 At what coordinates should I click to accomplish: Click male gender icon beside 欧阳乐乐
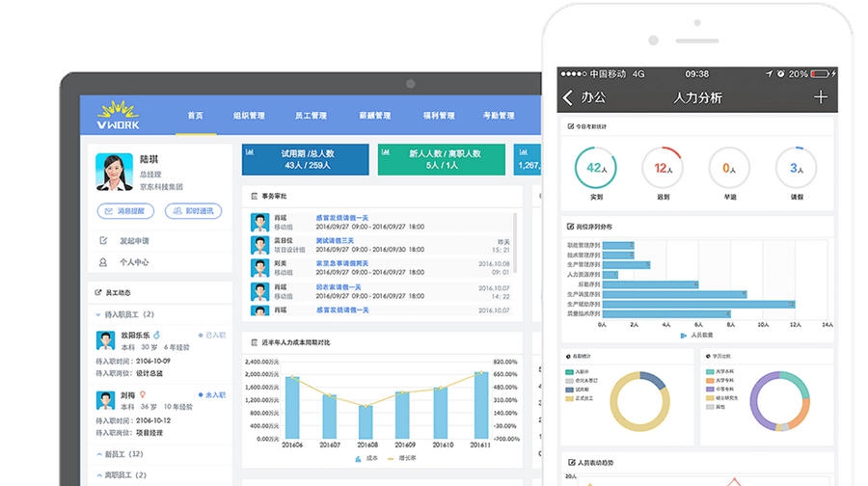156,335
